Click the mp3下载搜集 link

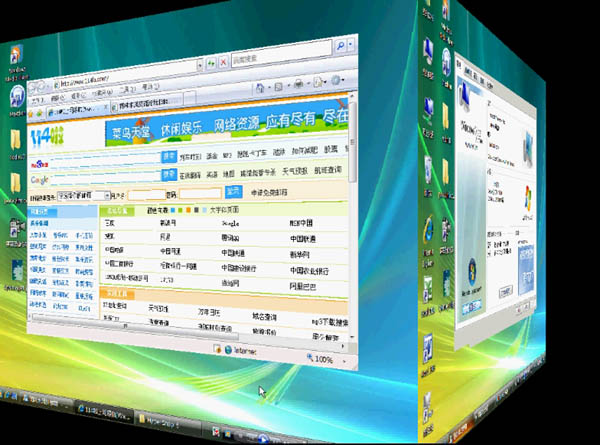pyautogui.click(x=330, y=323)
